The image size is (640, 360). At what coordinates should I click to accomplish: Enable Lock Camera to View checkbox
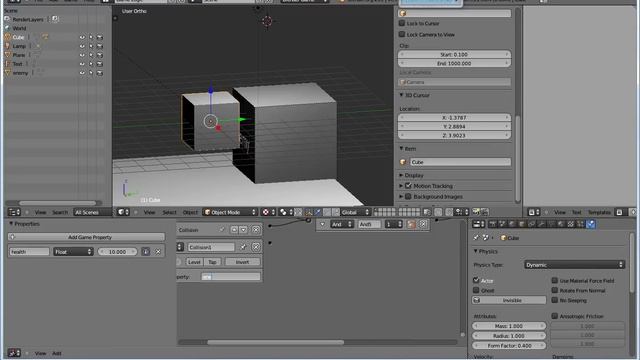click(x=402, y=34)
